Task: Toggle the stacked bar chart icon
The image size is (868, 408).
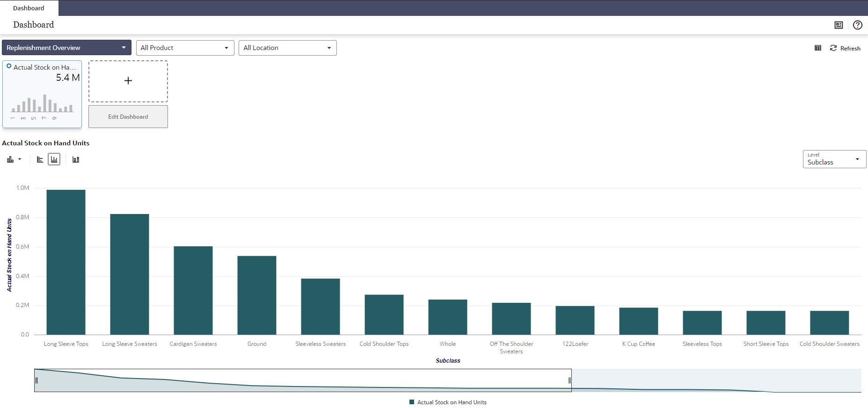Action: point(76,160)
